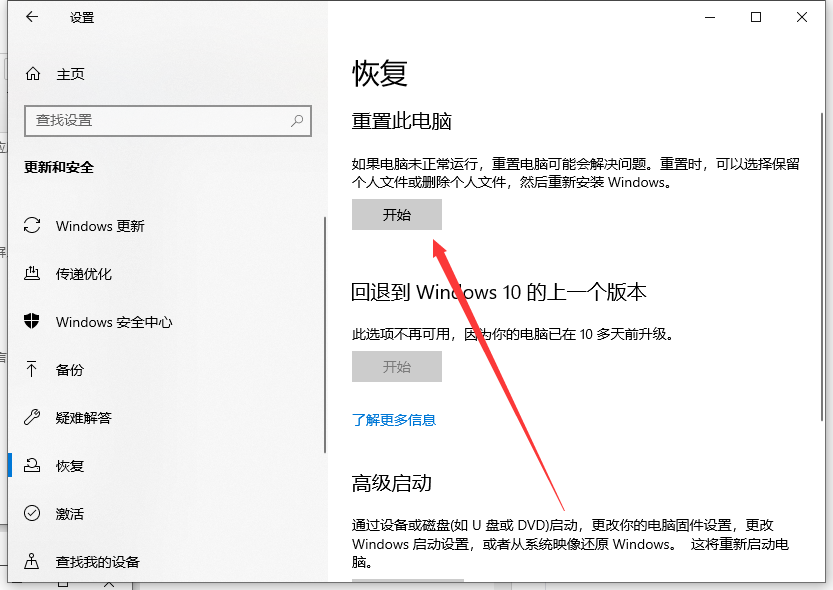The width and height of the screenshot is (833, 590).
Task: Select the 激活 checkmark circle icon
Action: pyautogui.click(x=32, y=513)
